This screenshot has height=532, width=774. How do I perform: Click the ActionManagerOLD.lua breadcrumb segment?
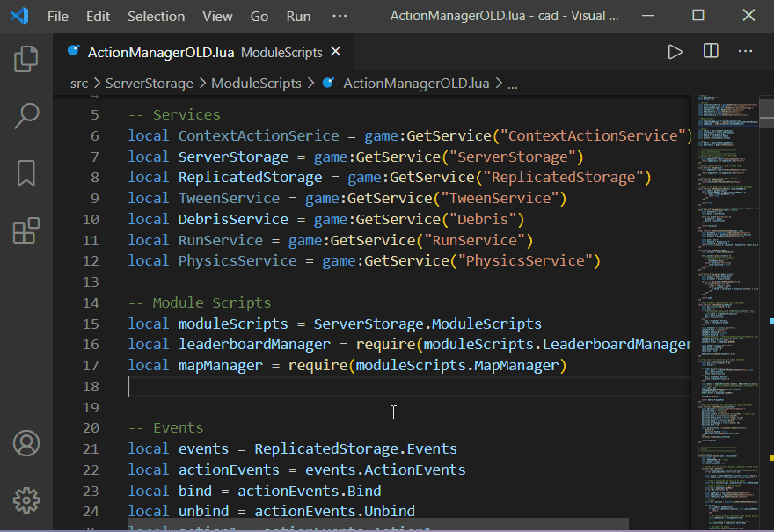click(x=416, y=84)
